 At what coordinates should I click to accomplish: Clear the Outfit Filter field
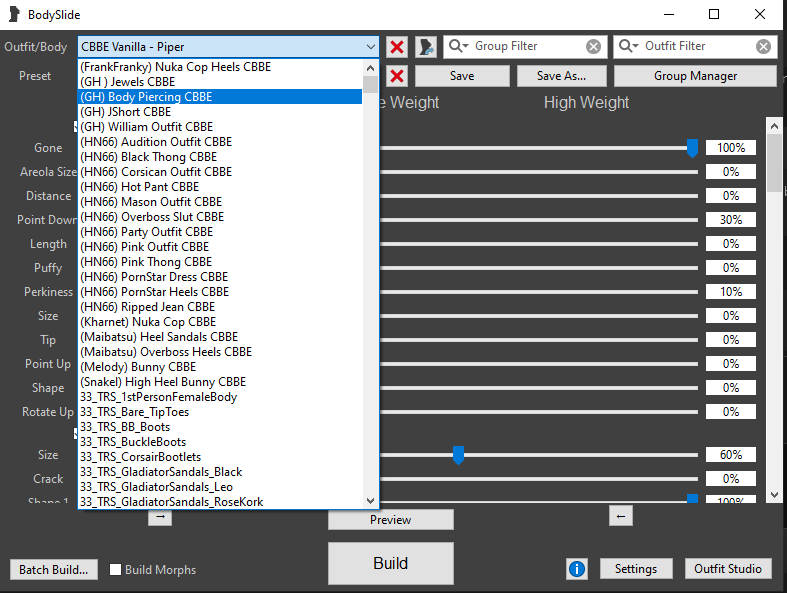[763, 47]
